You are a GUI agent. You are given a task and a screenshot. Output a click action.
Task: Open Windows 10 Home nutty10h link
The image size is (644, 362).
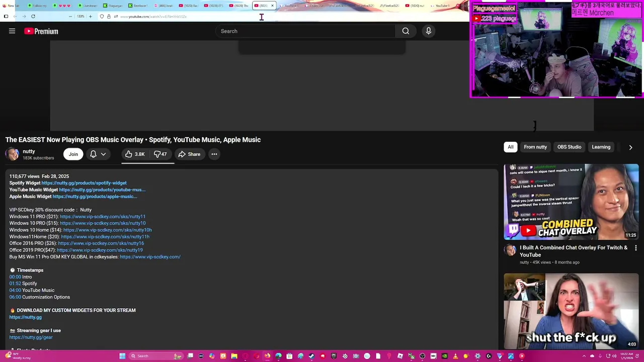pos(108,230)
